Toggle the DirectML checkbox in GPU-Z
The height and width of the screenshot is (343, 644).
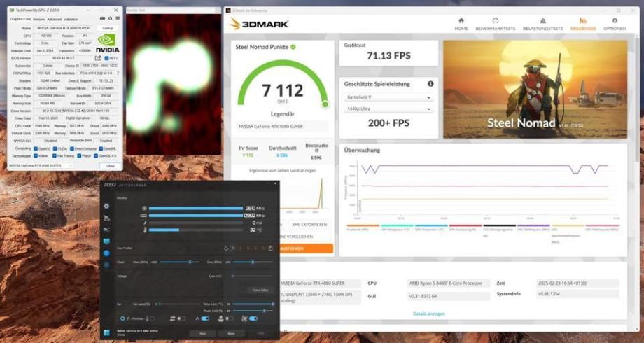point(101,148)
